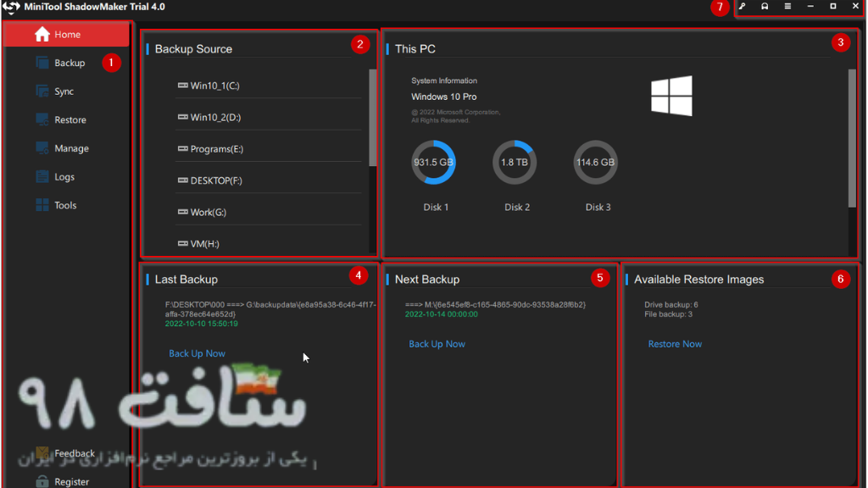This screenshot has height=488, width=868.
Task: Click the Disk 3 label
Action: coord(598,208)
